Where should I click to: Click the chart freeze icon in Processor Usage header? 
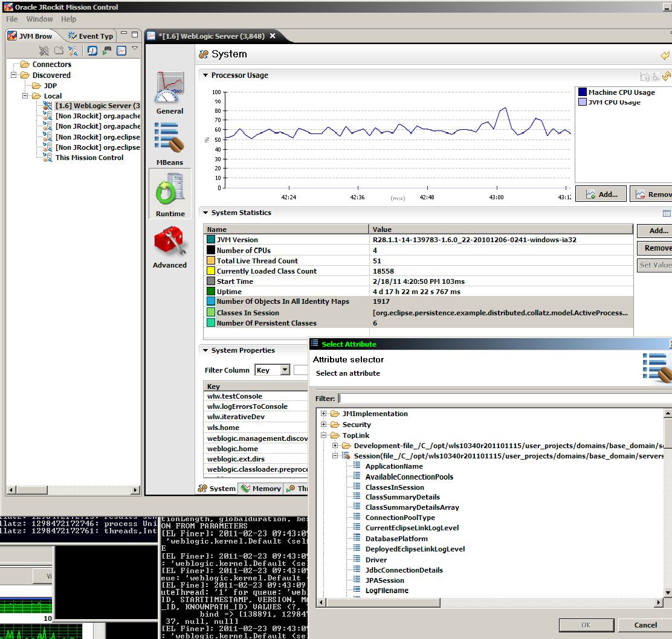(645, 77)
